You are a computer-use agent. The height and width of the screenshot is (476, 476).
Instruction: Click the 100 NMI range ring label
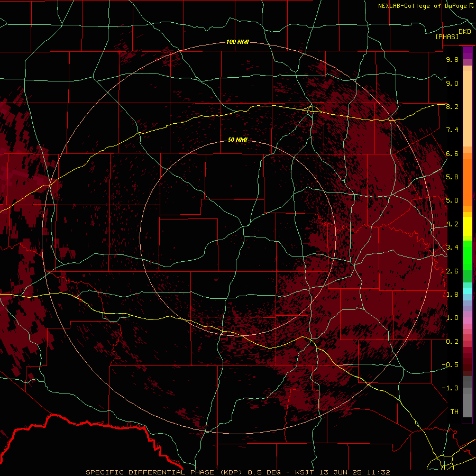point(237,42)
